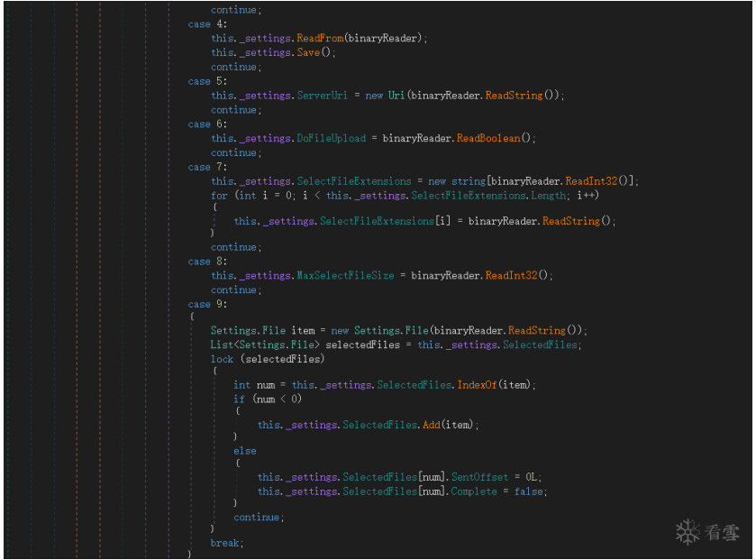Select the IndexOf method call
This screenshot has height=560, width=756.
click(x=477, y=385)
